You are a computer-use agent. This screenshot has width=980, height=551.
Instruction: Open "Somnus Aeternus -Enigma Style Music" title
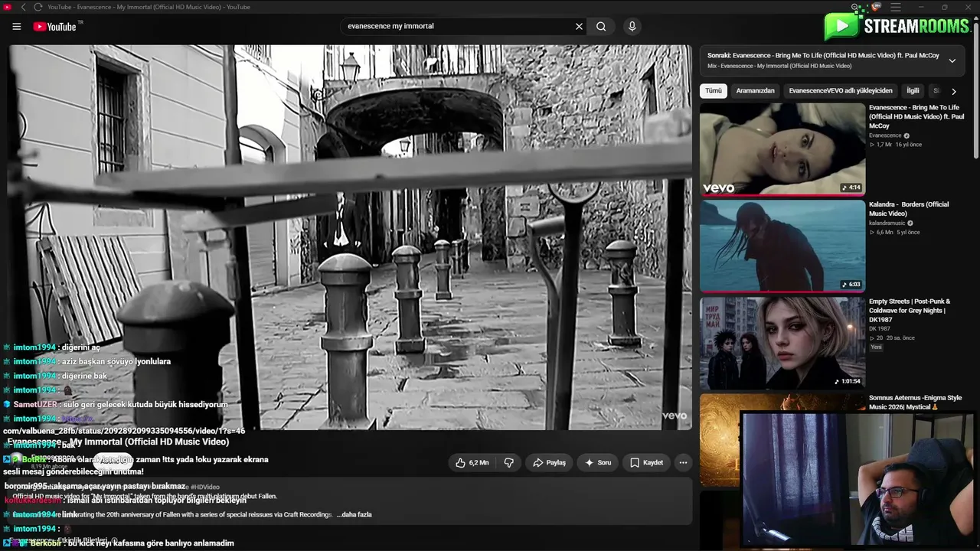pos(915,403)
